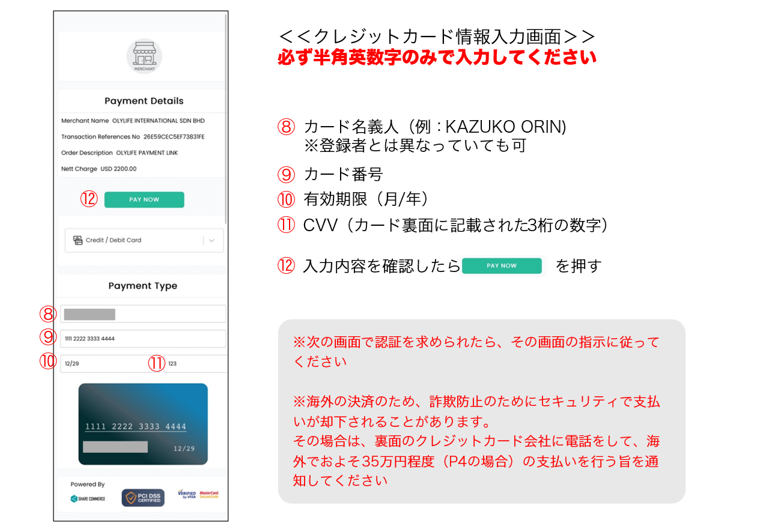
Task: Select the card number field 1111 2222 3333 4444
Action: 143,339
